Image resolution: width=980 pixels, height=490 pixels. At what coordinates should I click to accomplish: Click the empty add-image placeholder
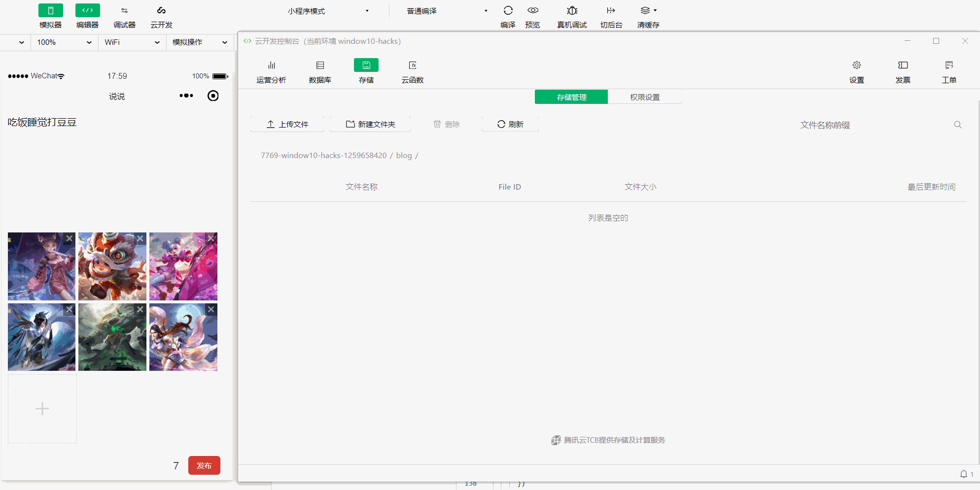pos(42,408)
